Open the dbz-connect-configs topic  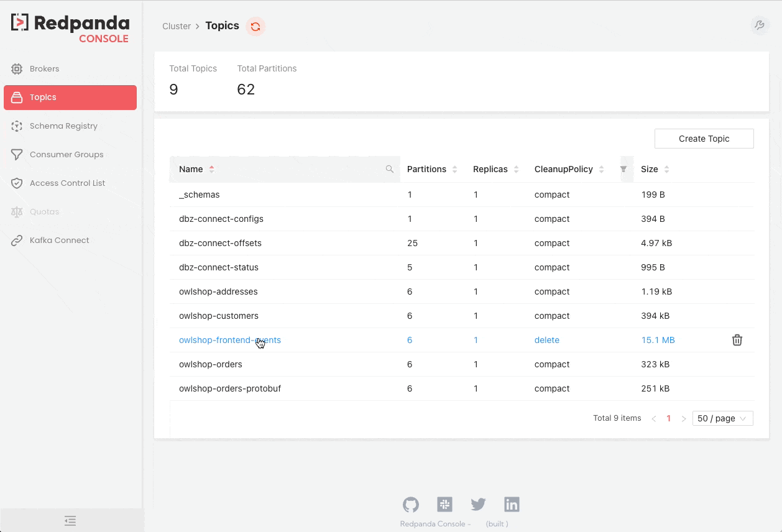click(221, 219)
